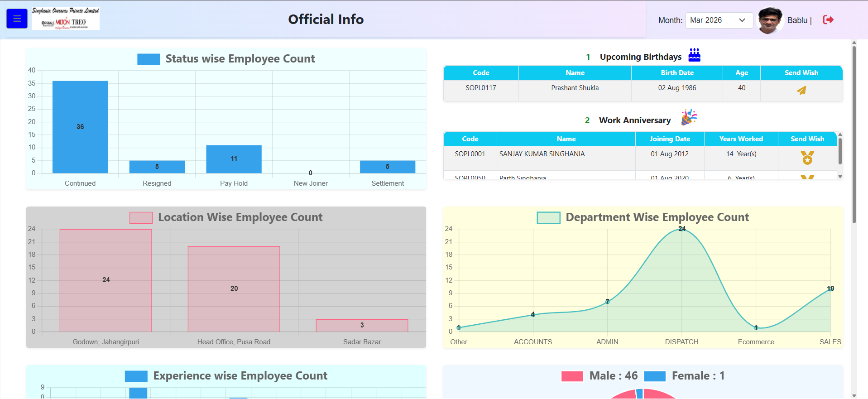Open the hamburger menu button
This screenshot has width=868, height=399.
click(x=17, y=19)
